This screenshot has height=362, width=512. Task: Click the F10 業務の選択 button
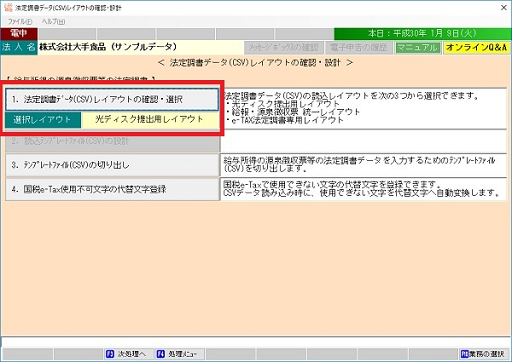[x=484, y=354]
